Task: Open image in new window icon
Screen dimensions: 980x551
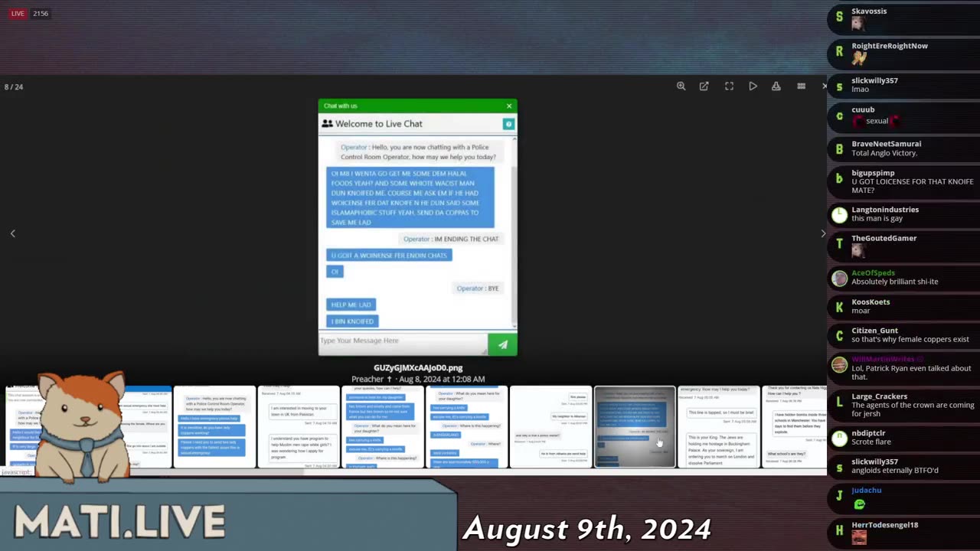Action: tap(704, 86)
